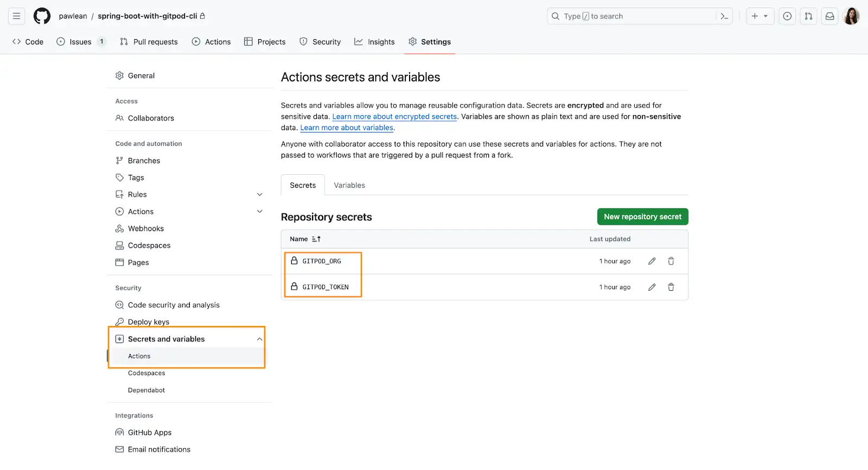The width and height of the screenshot is (868, 470).
Task: Select the Secrets tab
Action: 303,185
